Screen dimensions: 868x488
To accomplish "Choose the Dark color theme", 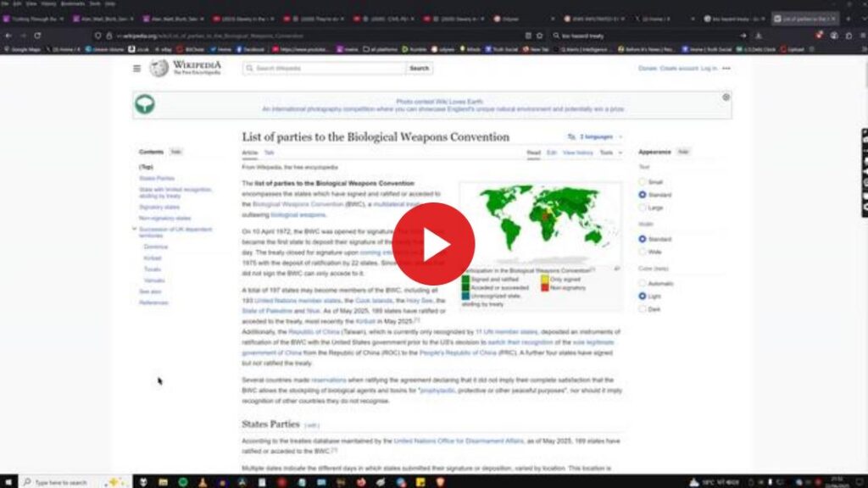I will (x=643, y=308).
